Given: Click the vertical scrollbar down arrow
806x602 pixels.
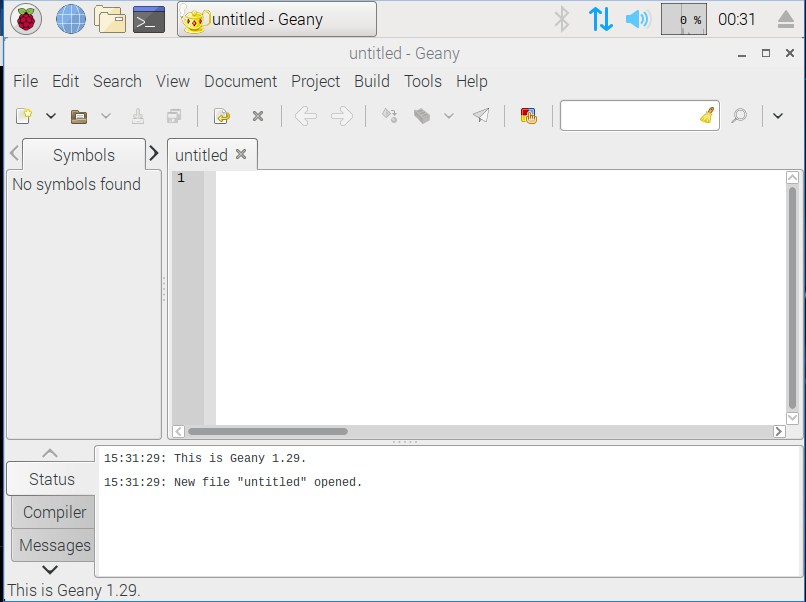Looking at the screenshot, I should (792, 418).
